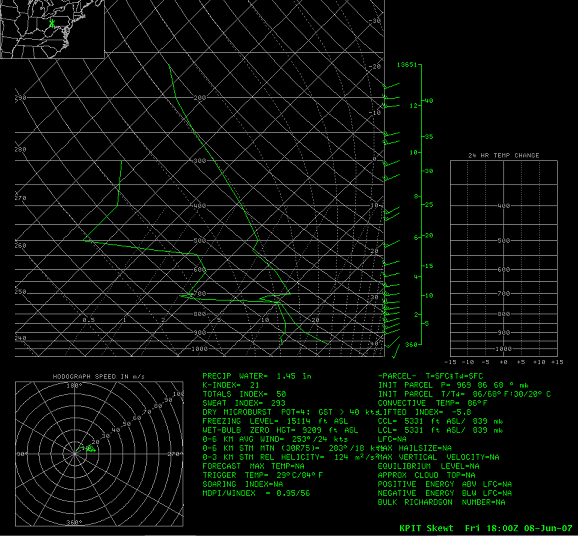Select the CONVECTIVE TEMP readout
This screenshot has height=536, width=578.
click(x=432, y=403)
